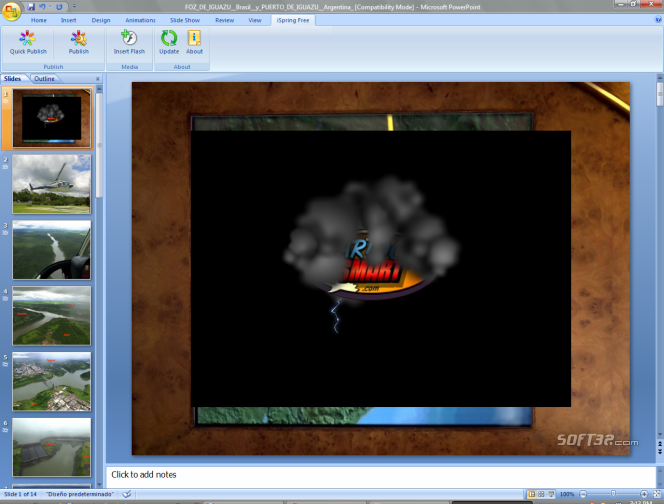Click the slide 4 animation star icon
The height and width of the screenshot is (504, 664).
pyautogui.click(x=6, y=299)
